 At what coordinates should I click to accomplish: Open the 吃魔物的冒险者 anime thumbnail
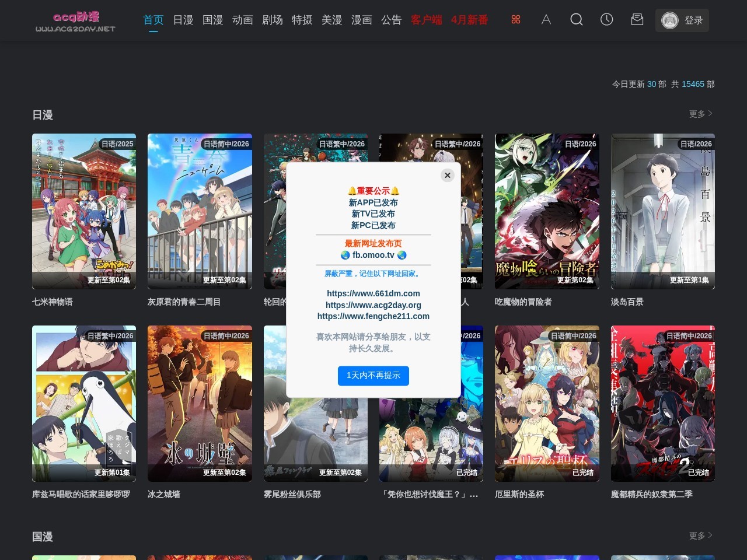(547, 211)
